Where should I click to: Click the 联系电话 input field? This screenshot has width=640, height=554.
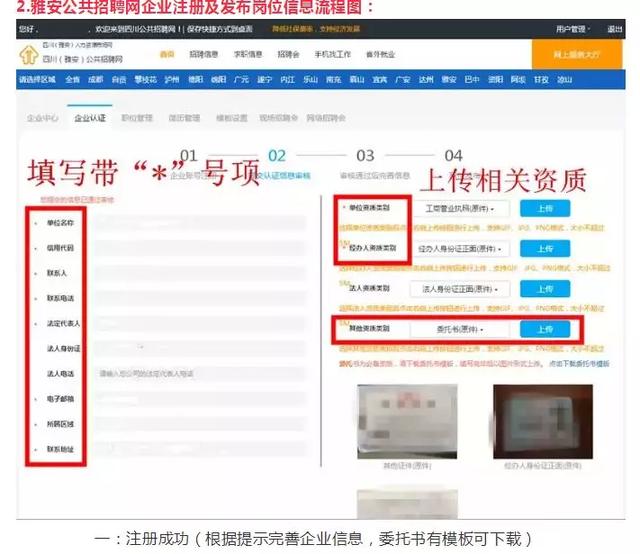click(200, 298)
